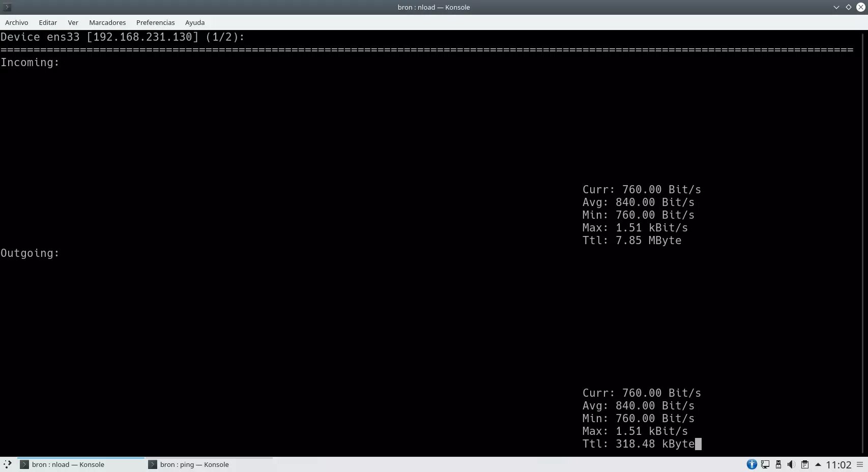
Task: Minimize the Konsole window
Action: [x=836, y=7]
